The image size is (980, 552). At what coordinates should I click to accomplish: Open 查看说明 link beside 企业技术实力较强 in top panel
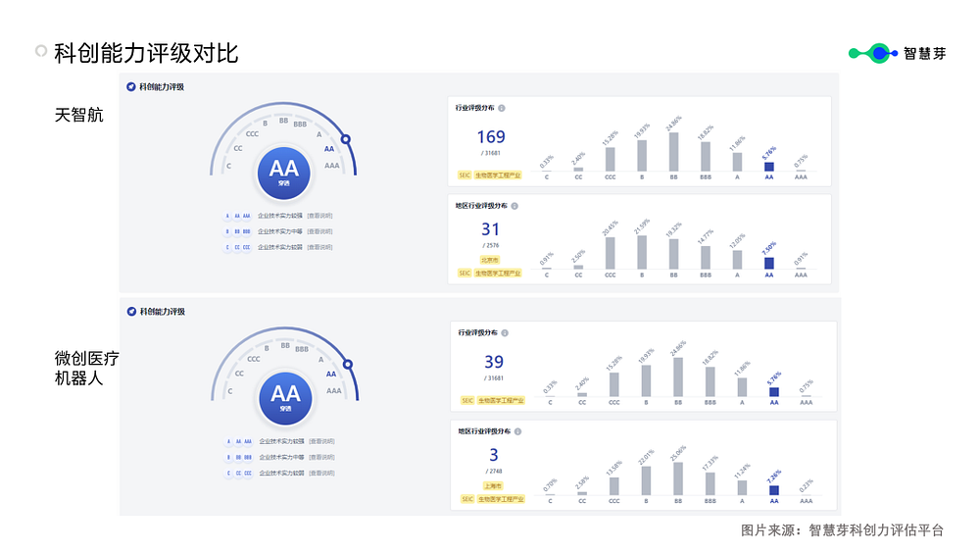320,216
